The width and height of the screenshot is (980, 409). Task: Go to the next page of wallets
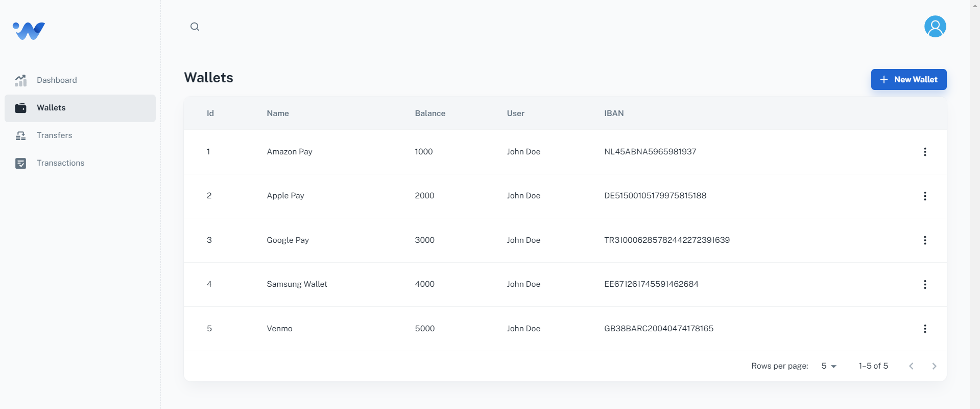click(x=934, y=366)
